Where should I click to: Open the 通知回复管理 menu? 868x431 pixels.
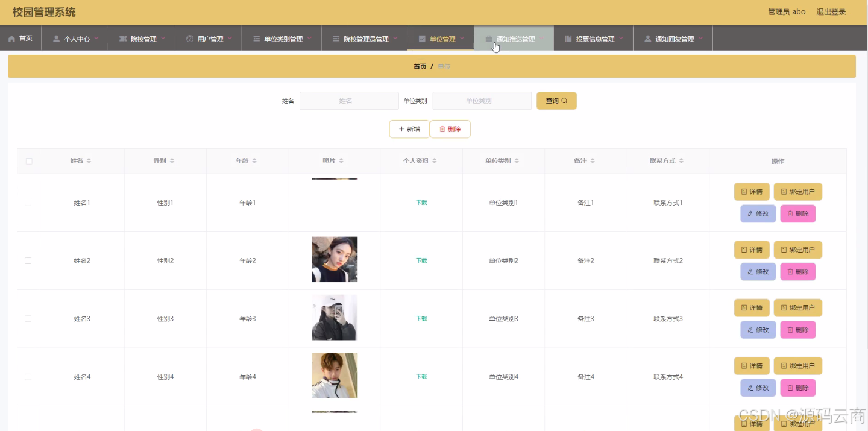pos(673,38)
